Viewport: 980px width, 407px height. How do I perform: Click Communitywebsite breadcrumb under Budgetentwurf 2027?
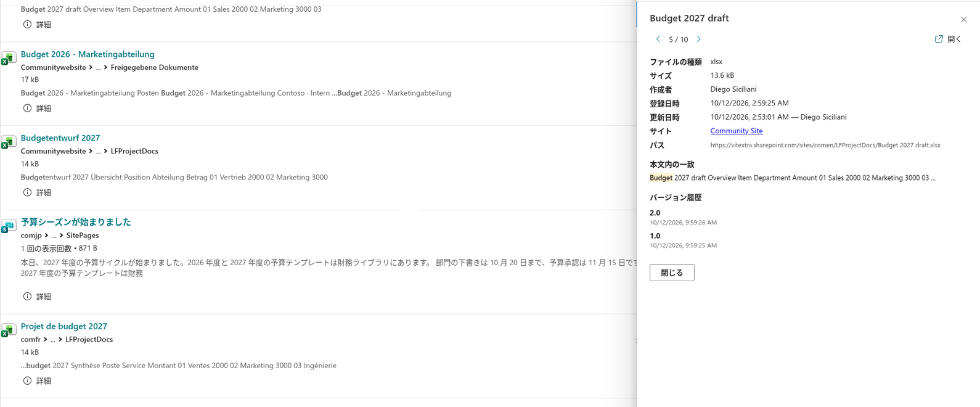click(54, 151)
